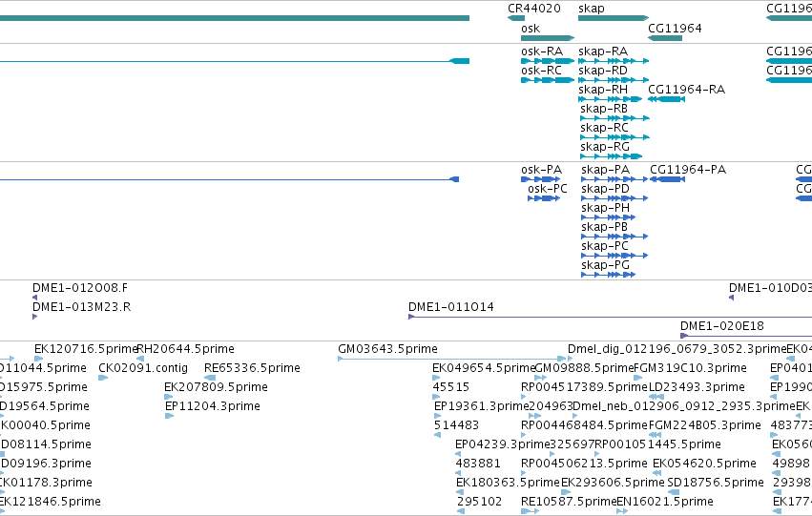Select the CG11964 gene feature
This screenshot has height=516, width=812.
pos(665,38)
